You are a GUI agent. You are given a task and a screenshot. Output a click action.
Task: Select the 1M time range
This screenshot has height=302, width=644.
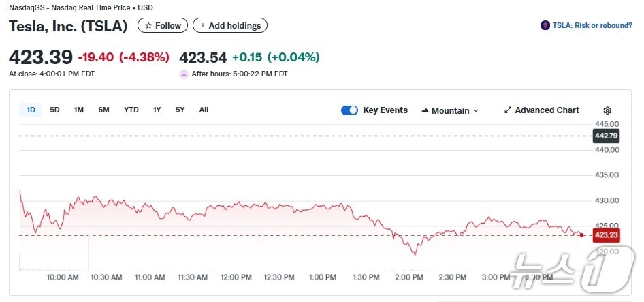(79, 110)
